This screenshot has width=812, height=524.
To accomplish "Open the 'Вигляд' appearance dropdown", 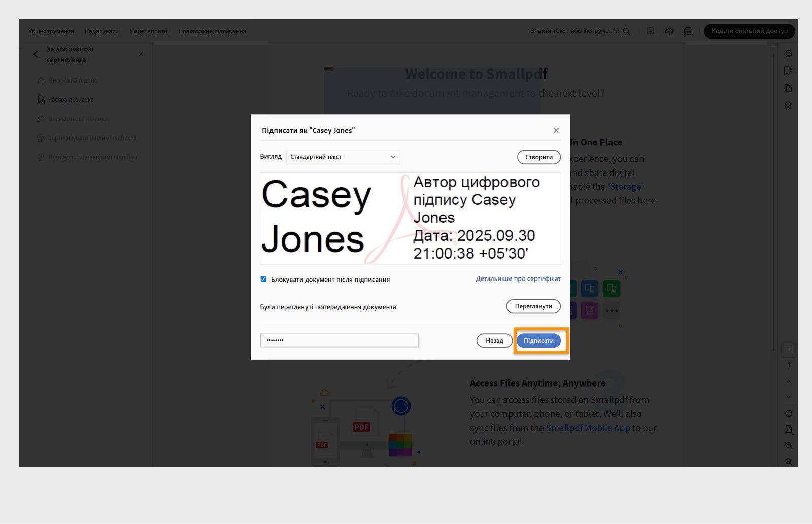I will (x=343, y=157).
